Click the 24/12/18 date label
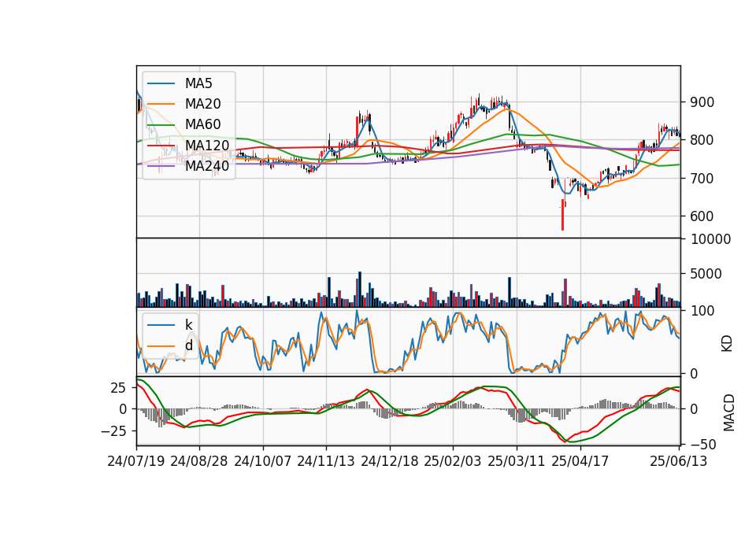Viewport: 756px width, 543px height. 390,461
